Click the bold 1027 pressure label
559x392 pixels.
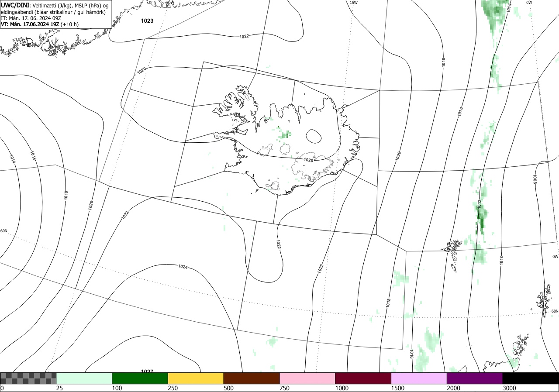(x=147, y=371)
